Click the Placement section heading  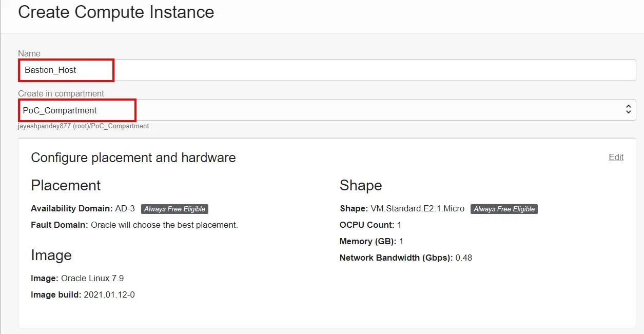(x=66, y=185)
